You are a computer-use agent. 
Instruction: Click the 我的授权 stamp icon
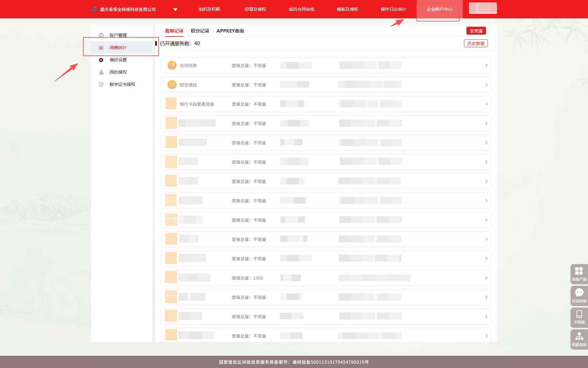pyautogui.click(x=101, y=72)
